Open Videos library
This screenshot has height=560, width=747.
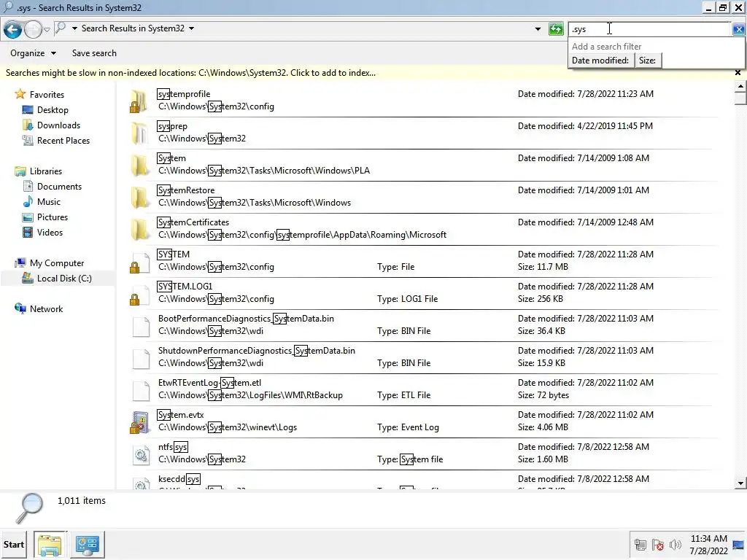pyautogui.click(x=50, y=233)
